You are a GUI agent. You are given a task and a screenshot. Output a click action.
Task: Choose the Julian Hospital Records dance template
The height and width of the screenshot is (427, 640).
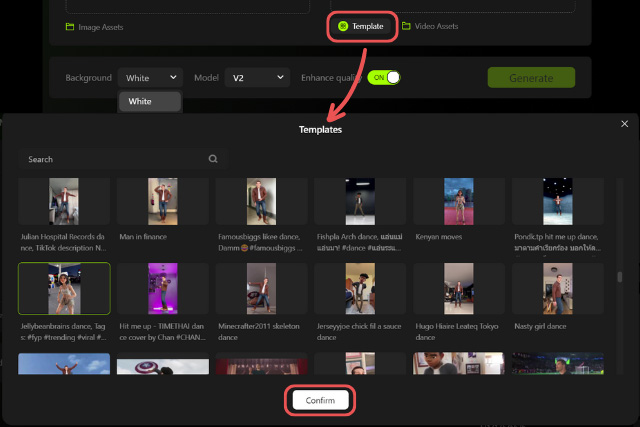pos(64,202)
